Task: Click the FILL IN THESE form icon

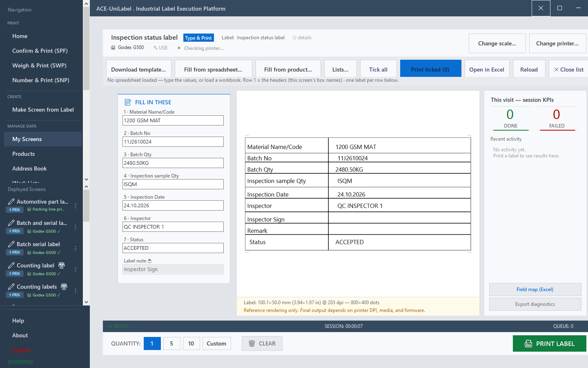Action: tap(128, 102)
